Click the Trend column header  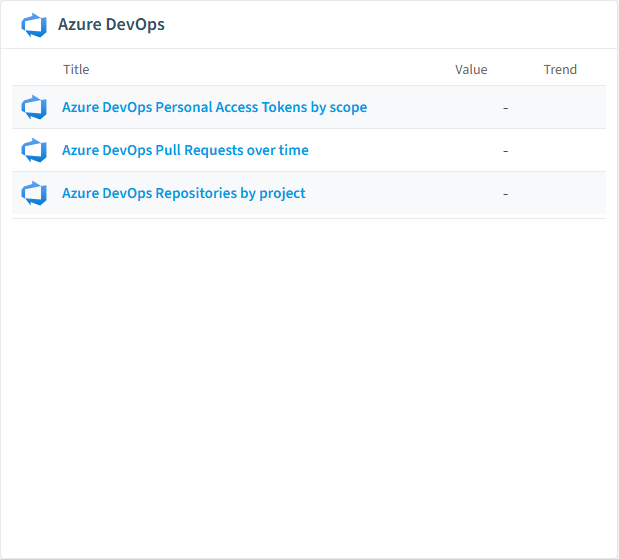pos(560,69)
